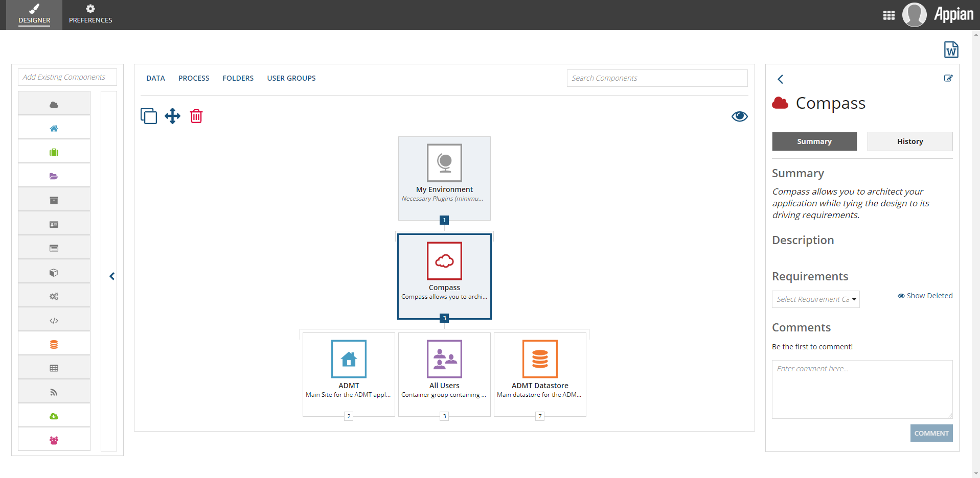
Task: Go back using the left chevron in Compass panel
Action: click(781, 79)
